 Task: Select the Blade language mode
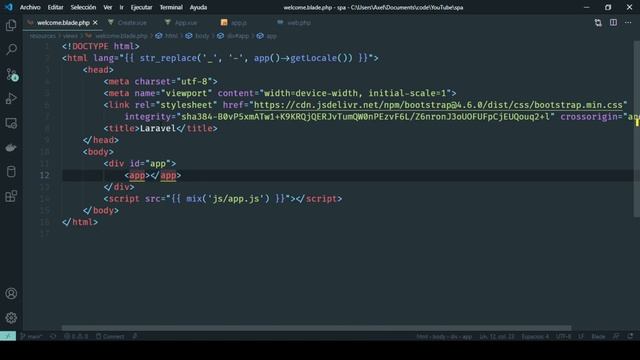[598, 336]
